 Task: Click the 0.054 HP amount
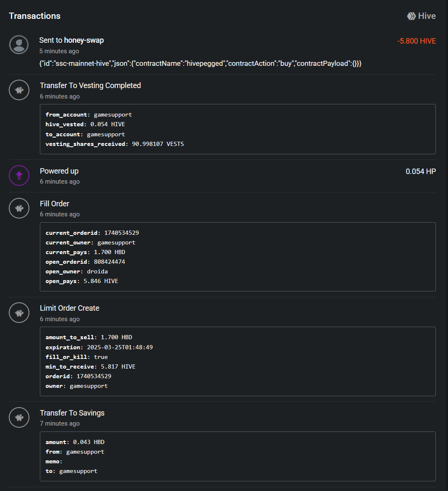420,171
